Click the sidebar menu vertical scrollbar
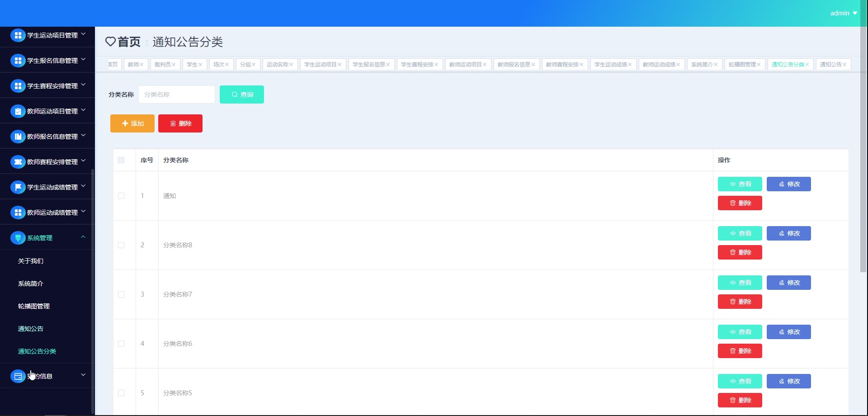Screen dimensions: 868x416 pyautogui.click(x=93, y=292)
